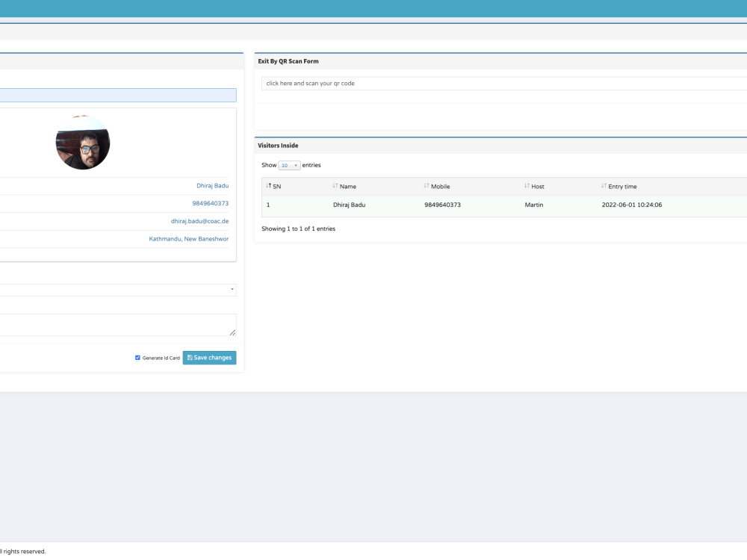Viewport: 747px width, 560px height.
Task: Click the visitor profile photo
Action: [83, 143]
